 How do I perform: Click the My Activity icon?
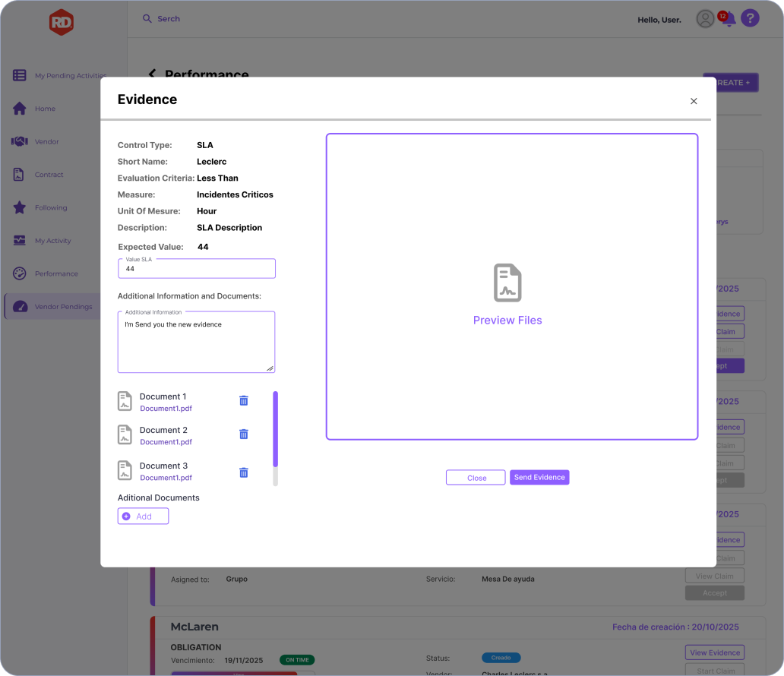pos(20,241)
